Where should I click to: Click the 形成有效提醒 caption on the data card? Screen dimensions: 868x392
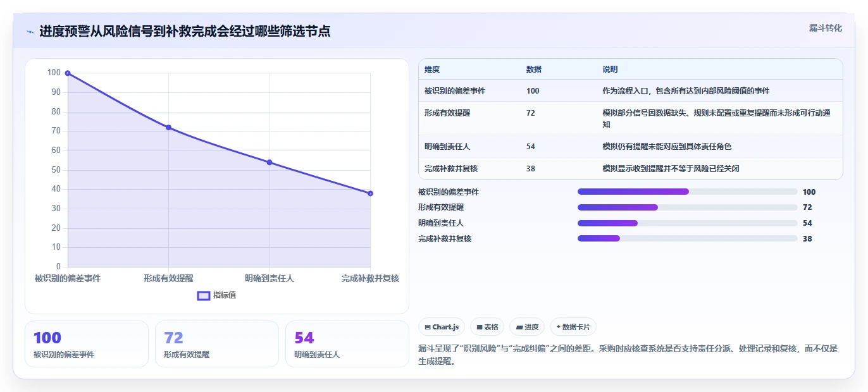pos(187,355)
